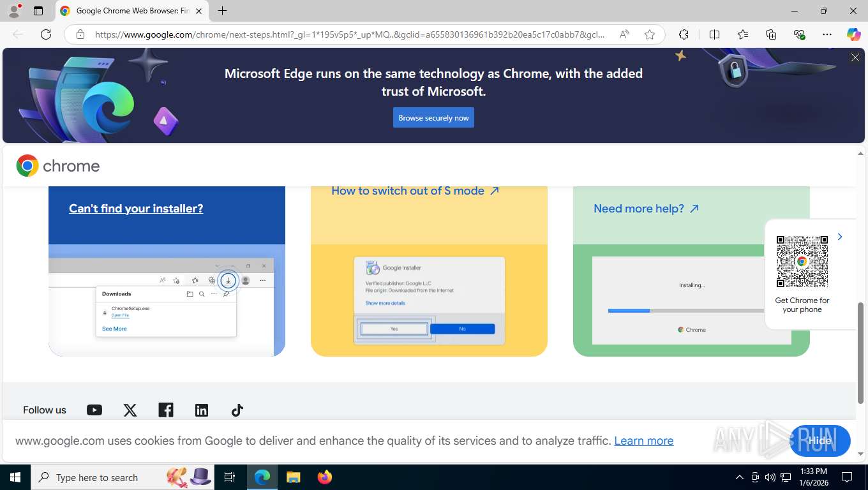Close the Google Chrome Web Browser tab
This screenshot has width=868, height=490.
[198, 11]
